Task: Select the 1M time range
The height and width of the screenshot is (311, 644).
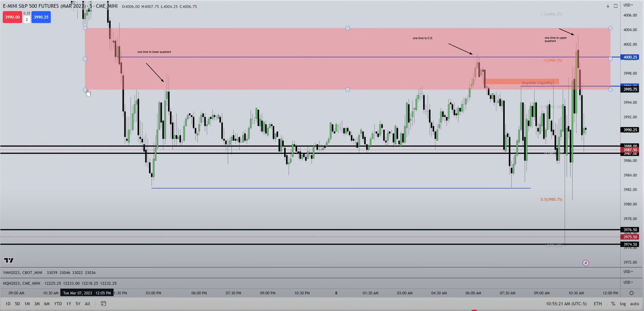Action: click(x=27, y=304)
